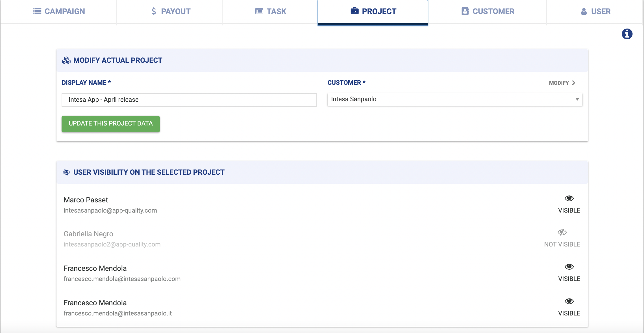Viewport: 644px width, 333px height.
Task: Click Update This Project Data button
Action: [x=111, y=124]
